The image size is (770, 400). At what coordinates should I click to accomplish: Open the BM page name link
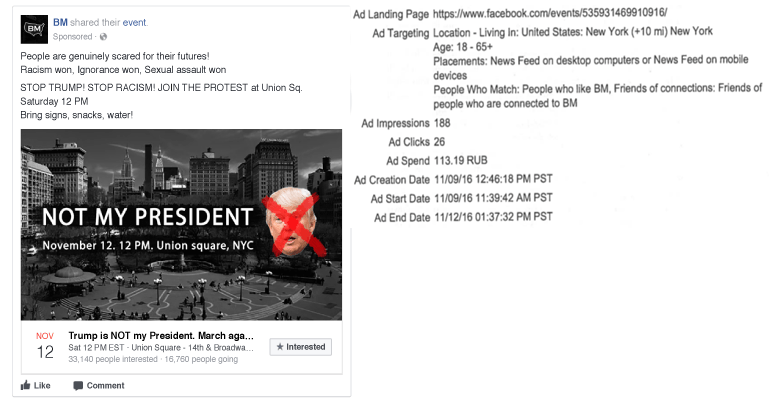[60, 19]
